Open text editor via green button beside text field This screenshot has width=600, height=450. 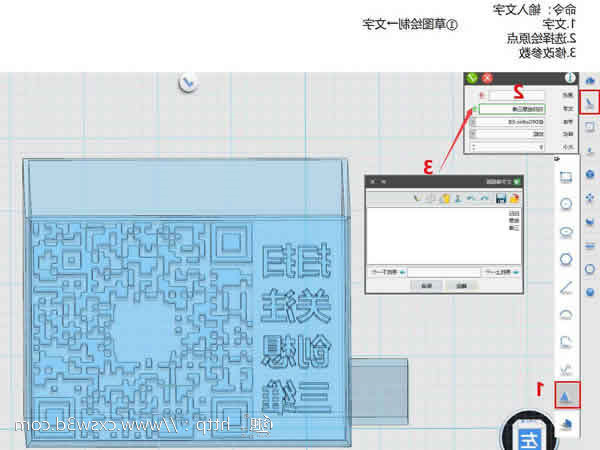pyautogui.click(x=475, y=110)
